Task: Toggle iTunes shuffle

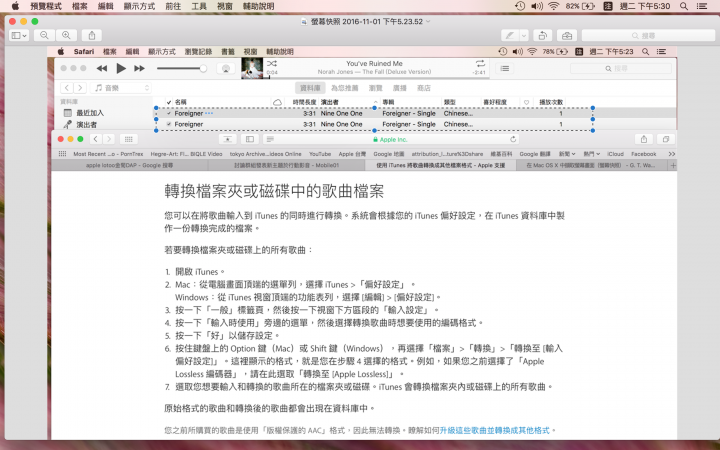Action: point(272,63)
